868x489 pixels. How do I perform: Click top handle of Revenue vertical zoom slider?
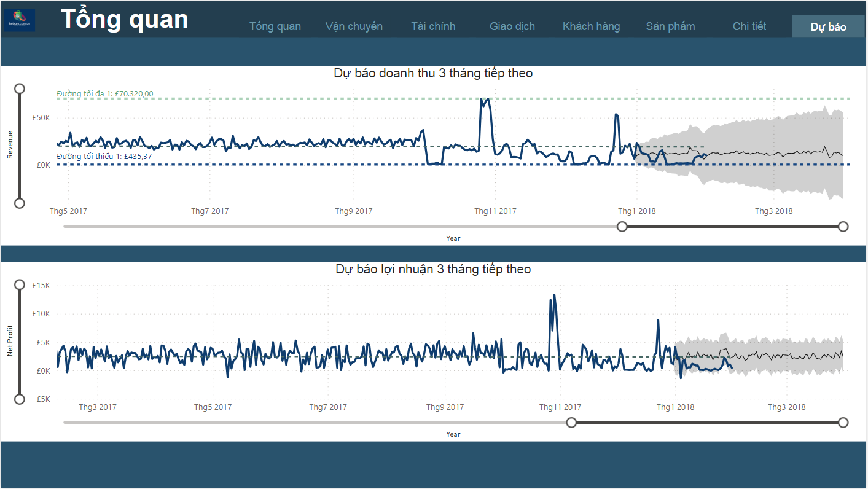point(20,88)
